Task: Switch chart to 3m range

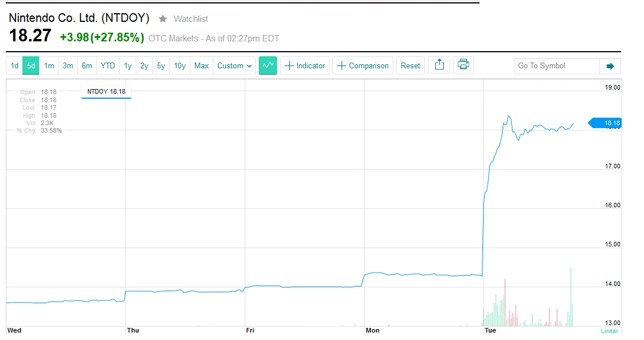Action: point(68,65)
